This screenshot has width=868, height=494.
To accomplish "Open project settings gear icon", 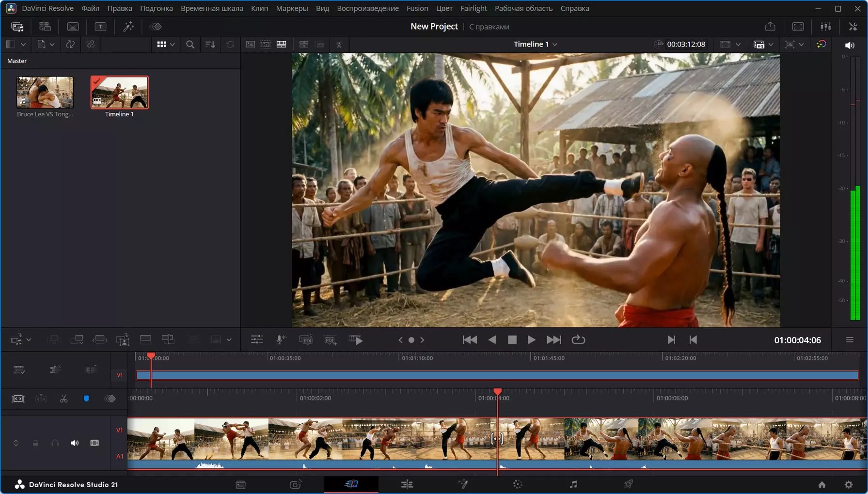I will tap(848, 484).
